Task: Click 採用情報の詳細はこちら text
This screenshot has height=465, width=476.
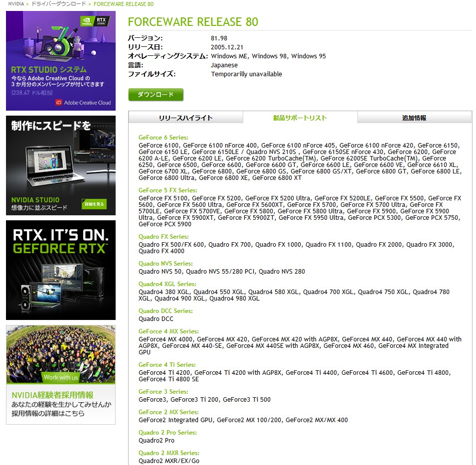Action: 48,413
